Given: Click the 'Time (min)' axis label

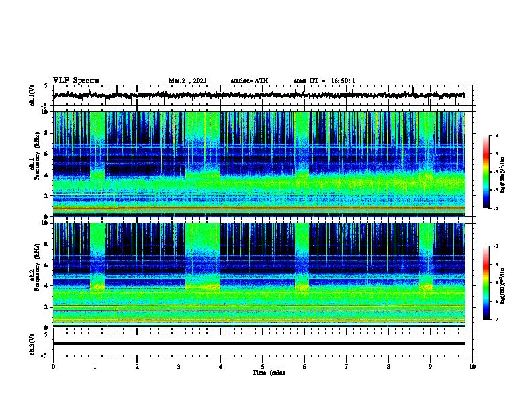Looking at the screenshot, I should click(269, 373).
